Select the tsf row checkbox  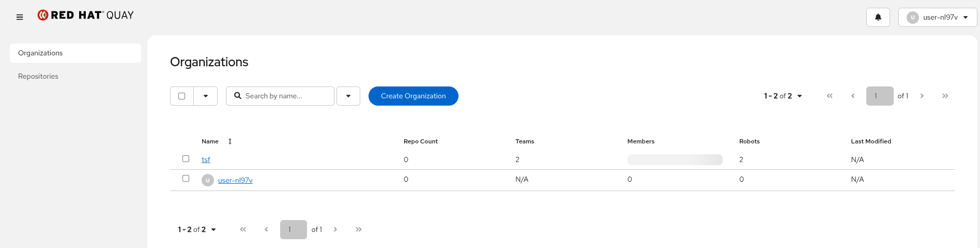click(x=186, y=158)
